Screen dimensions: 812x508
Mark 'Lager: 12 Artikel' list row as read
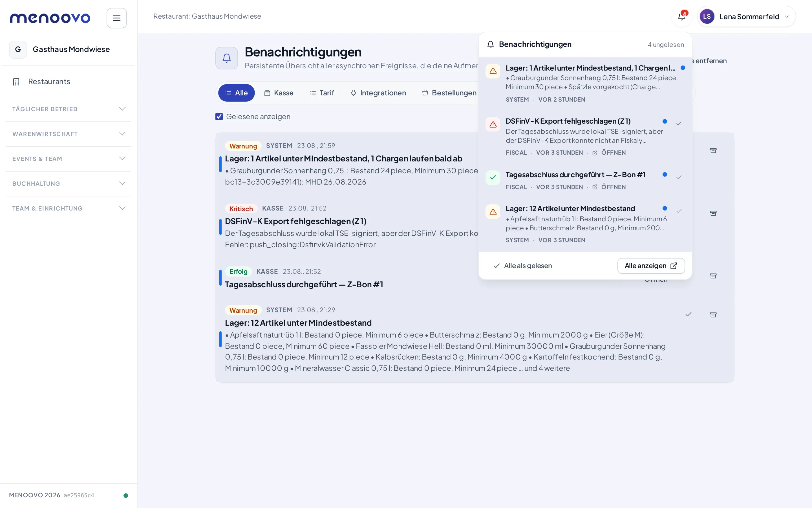tap(689, 314)
